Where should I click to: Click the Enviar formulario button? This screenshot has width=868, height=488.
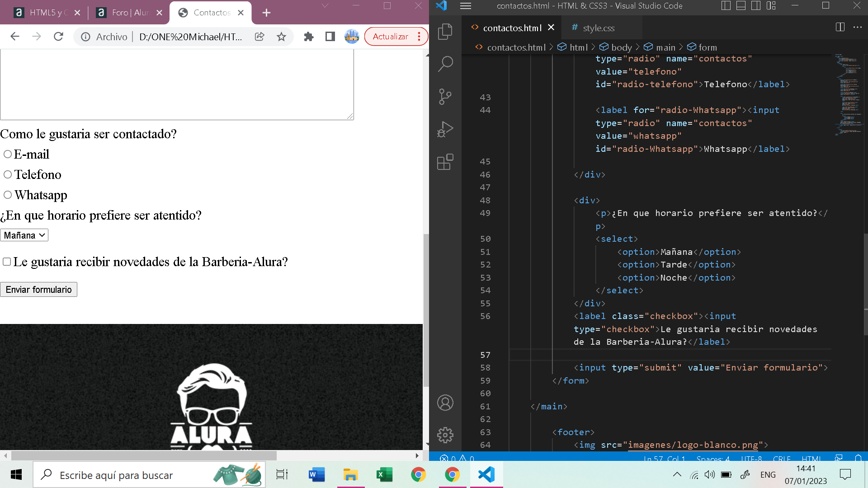click(x=38, y=290)
